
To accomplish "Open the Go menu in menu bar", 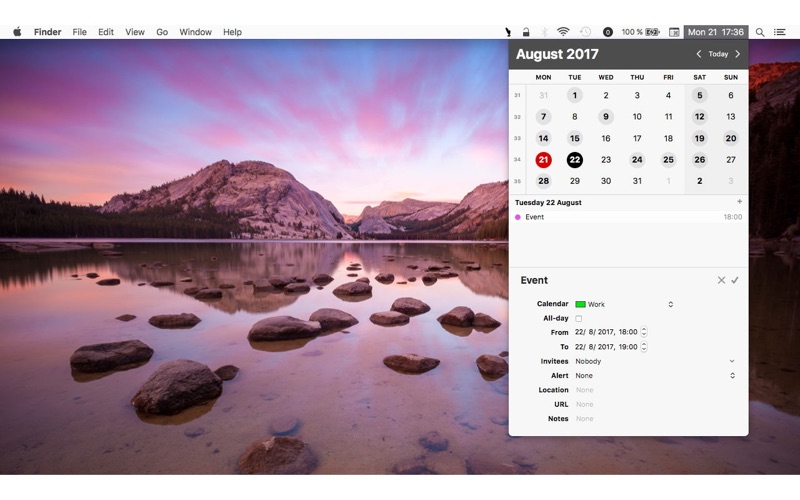I will 162,32.
